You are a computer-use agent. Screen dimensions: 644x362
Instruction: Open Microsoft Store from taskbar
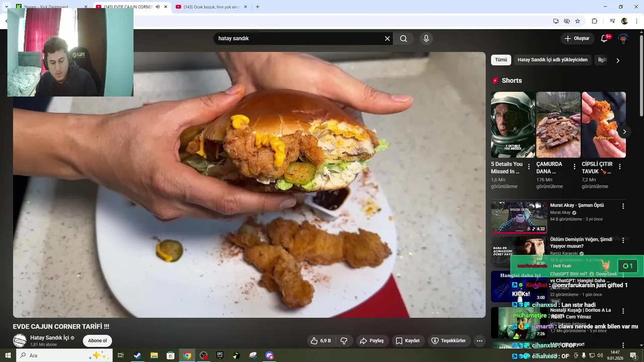click(171, 355)
